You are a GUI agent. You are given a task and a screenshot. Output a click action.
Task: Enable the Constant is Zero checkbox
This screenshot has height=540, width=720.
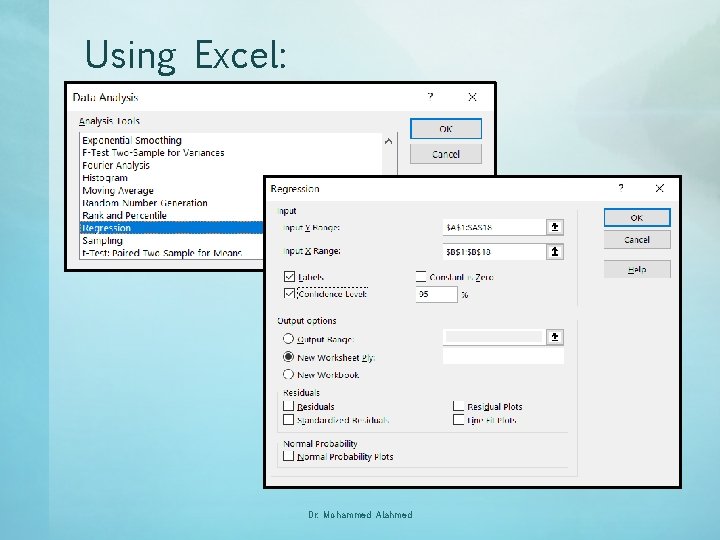(x=421, y=276)
